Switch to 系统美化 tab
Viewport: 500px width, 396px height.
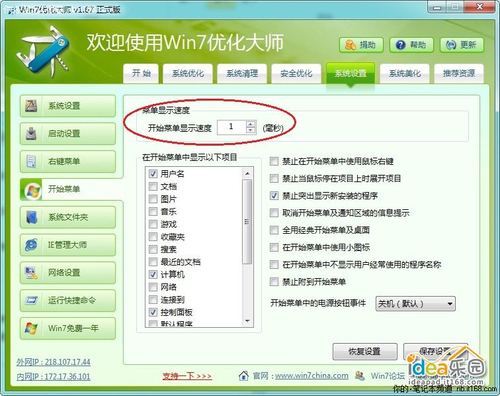click(x=405, y=73)
